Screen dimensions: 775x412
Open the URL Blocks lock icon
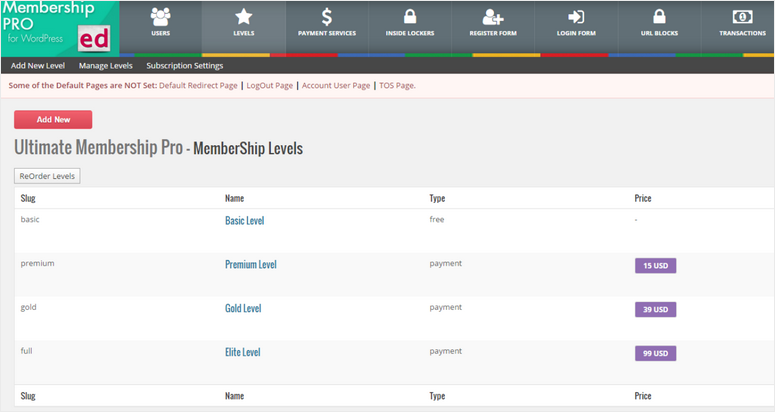tap(659, 16)
